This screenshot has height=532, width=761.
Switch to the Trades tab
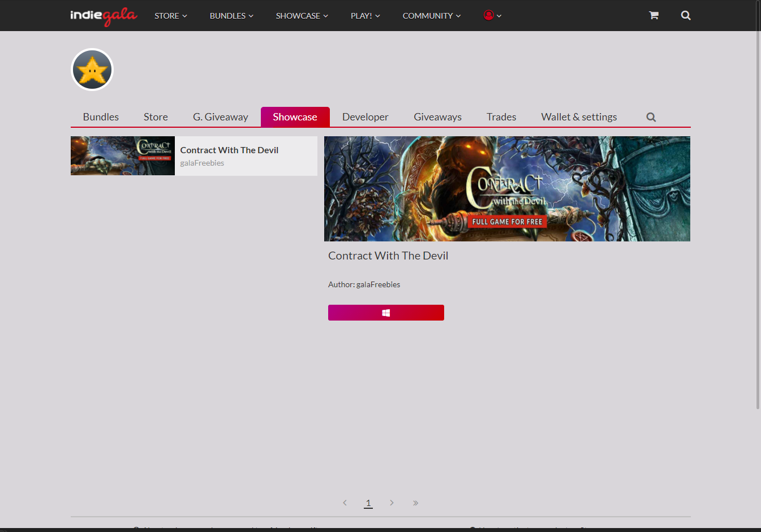coord(501,117)
